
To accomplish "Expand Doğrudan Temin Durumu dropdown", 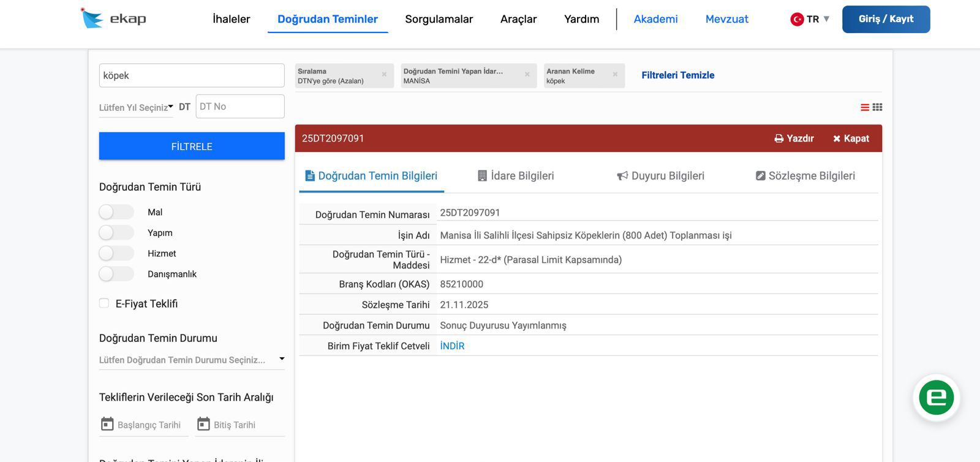I will (x=192, y=360).
